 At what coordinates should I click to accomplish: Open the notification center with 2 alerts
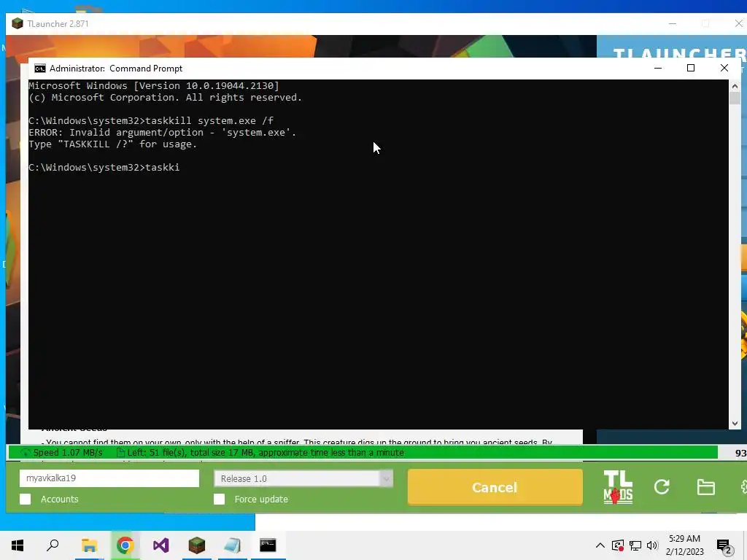(x=724, y=547)
